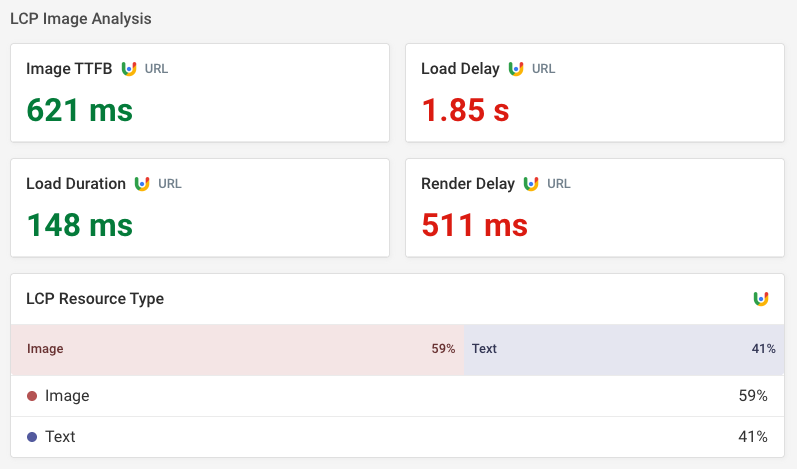Click the CrUX icon beside Load Delay
The image size is (797, 469).
click(x=516, y=69)
